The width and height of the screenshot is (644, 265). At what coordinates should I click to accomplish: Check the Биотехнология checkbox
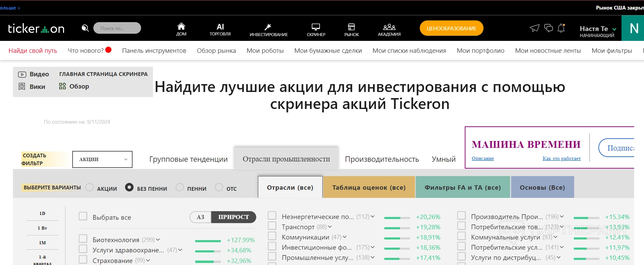point(83,239)
